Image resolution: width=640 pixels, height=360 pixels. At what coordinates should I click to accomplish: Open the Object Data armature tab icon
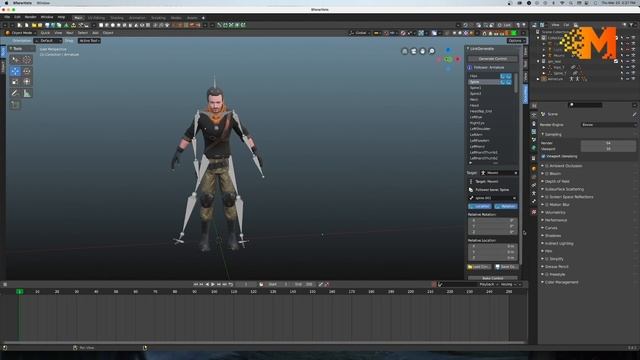tap(534, 193)
